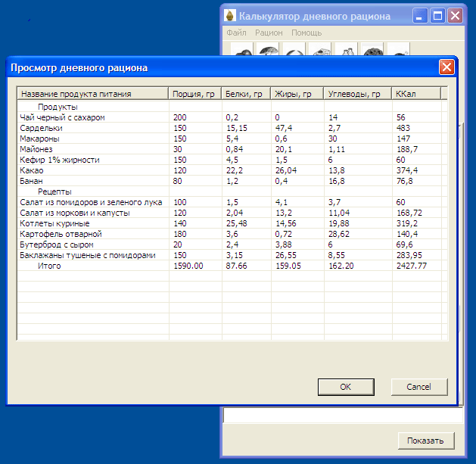
Task: Click the Продукты section label
Action: pos(58,107)
